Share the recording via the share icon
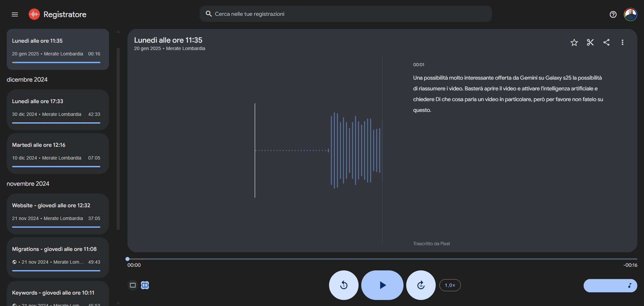The width and height of the screenshot is (644, 306). (606, 43)
